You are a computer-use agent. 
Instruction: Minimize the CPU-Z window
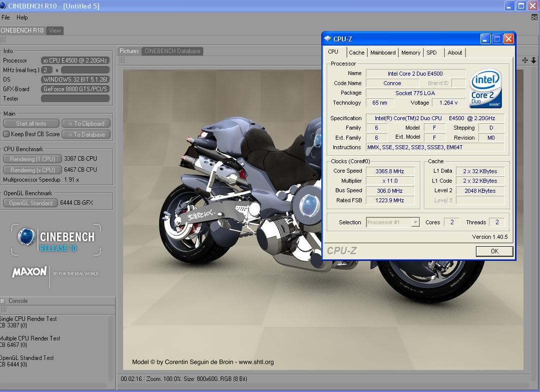click(x=485, y=39)
